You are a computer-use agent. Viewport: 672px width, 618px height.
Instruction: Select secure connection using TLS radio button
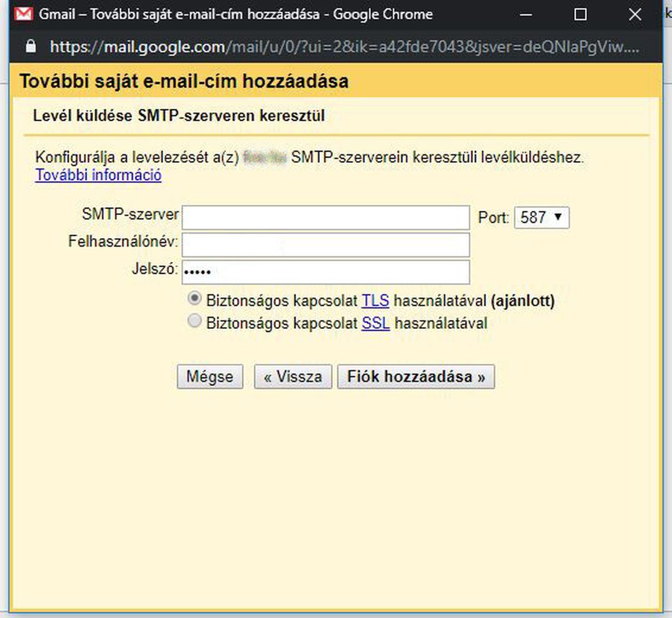click(x=195, y=298)
